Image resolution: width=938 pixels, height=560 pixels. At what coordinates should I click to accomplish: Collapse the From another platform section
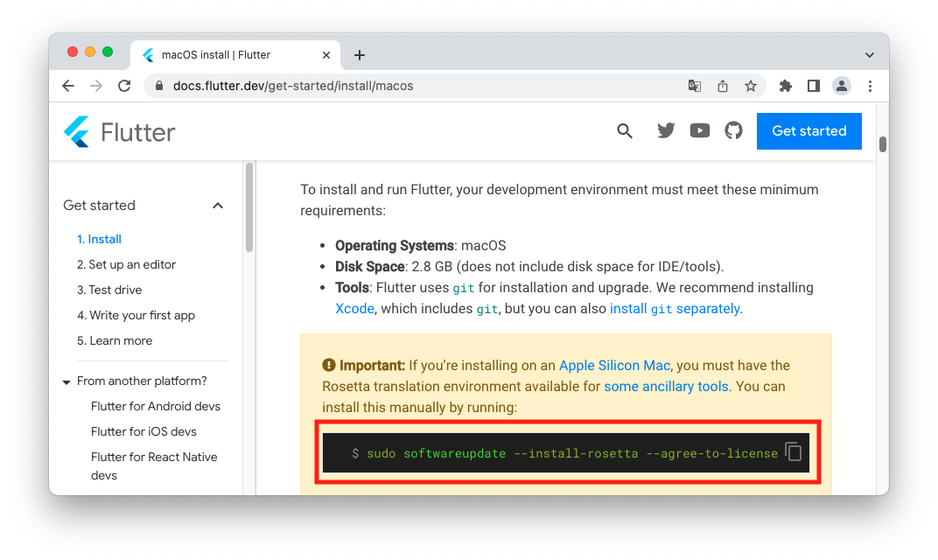pyautogui.click(x=66, y=381)
